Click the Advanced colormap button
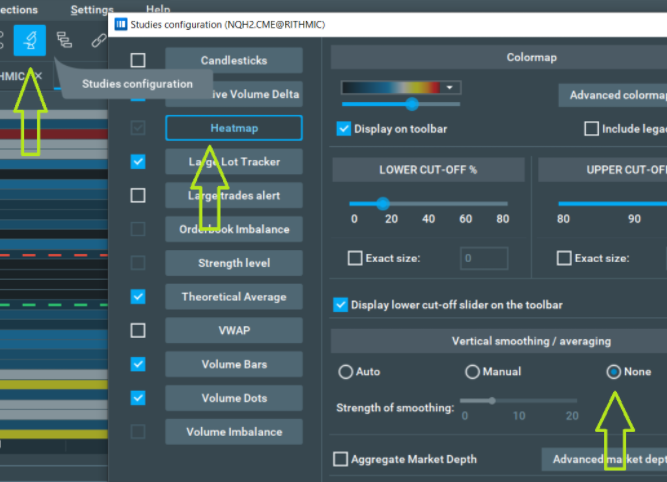The width and height of the screenshot is (667, 482). coord(612,95)
